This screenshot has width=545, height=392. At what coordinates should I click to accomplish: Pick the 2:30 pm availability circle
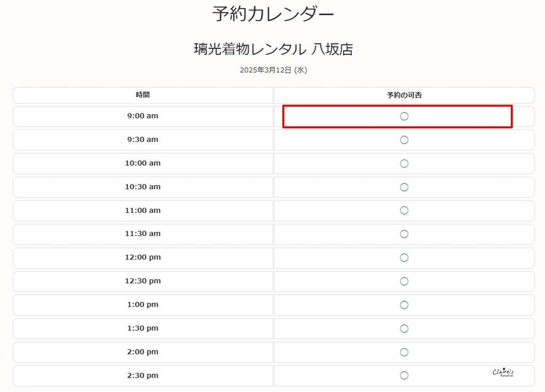pyautogui.click(x=404, y=376)
